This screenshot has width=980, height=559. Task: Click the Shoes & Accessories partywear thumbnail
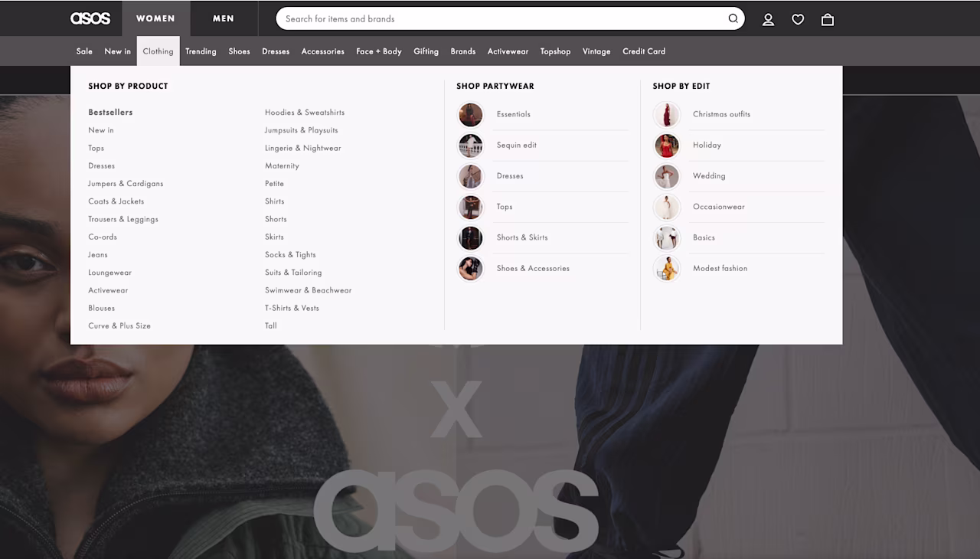pos(471,269)
